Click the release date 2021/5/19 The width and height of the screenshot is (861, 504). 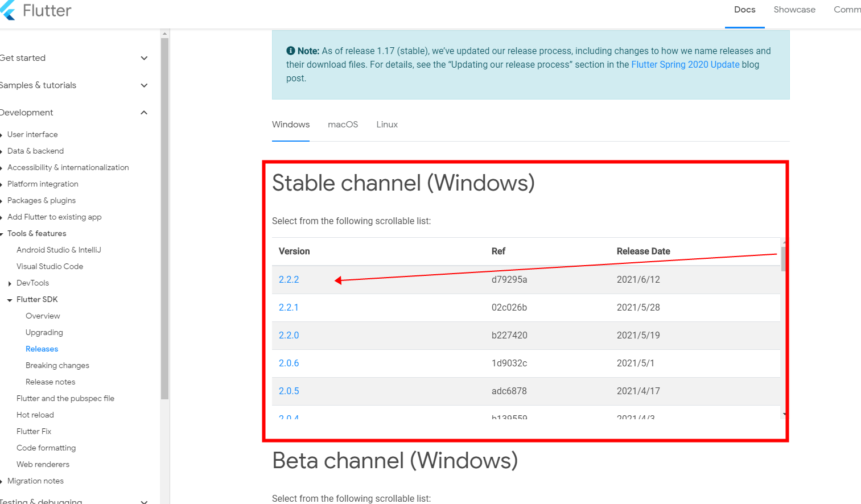pos(638,336)
